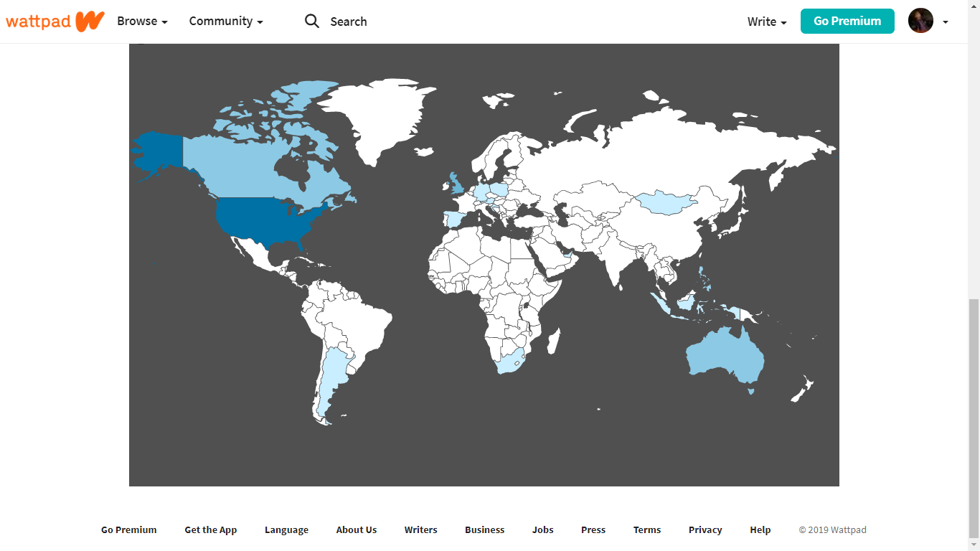The image size is (980, 551).
Task: Open the user profile avatar
Action: (920, 21)
